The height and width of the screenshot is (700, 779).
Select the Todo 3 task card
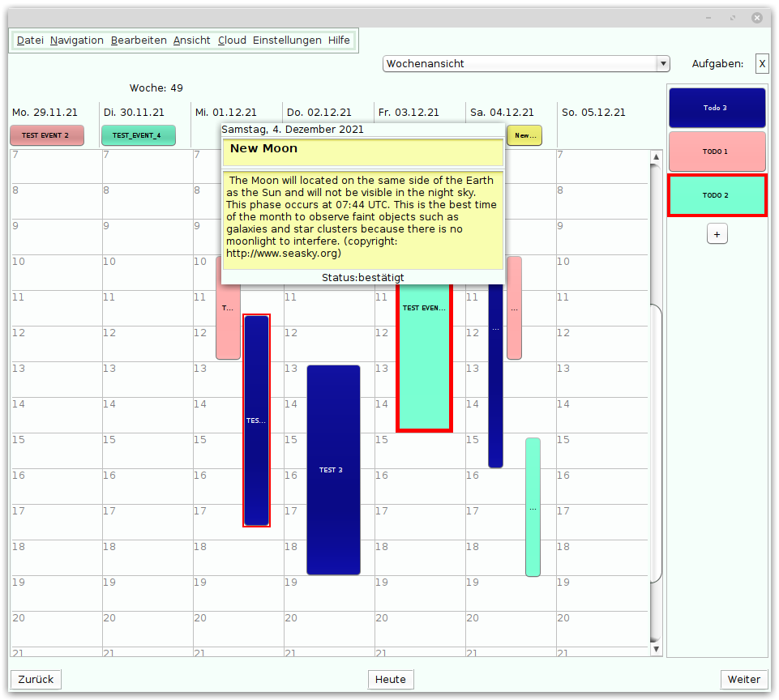(x=717, y=108)
